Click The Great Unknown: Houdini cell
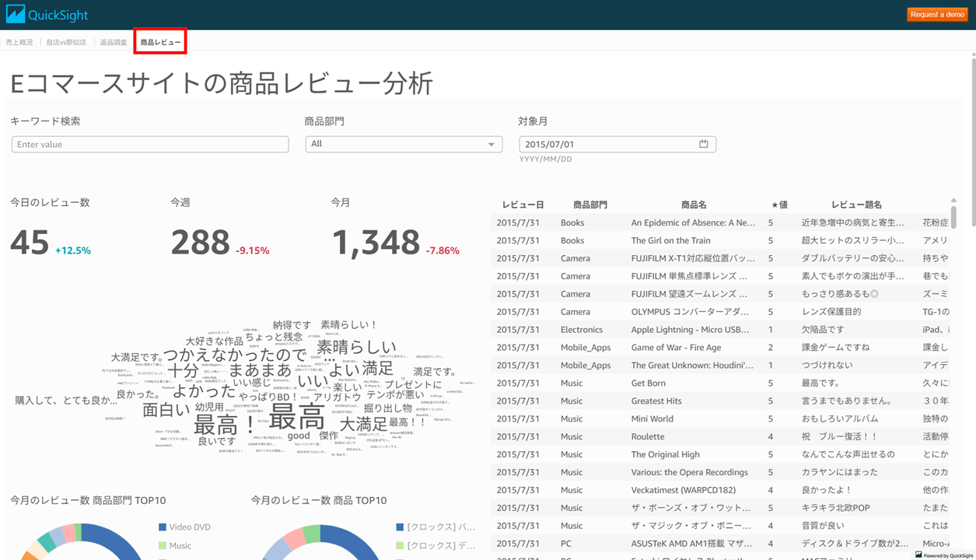Screen dimensions: 976x560 pos(692,366)
